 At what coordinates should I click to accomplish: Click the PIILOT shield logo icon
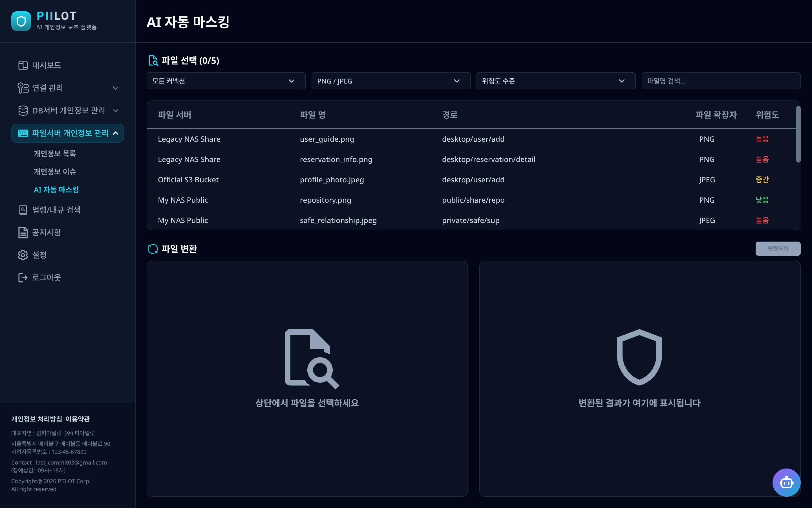point(21,21)
